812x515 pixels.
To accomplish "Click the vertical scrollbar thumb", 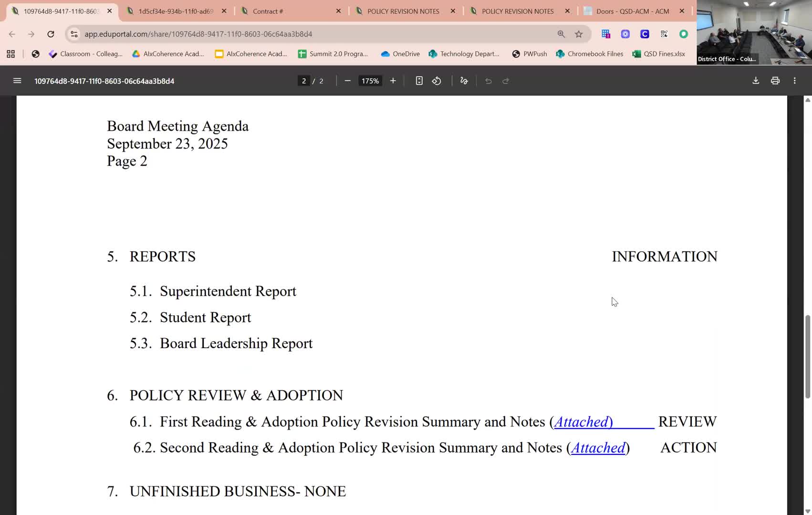I will click(807, 357).
